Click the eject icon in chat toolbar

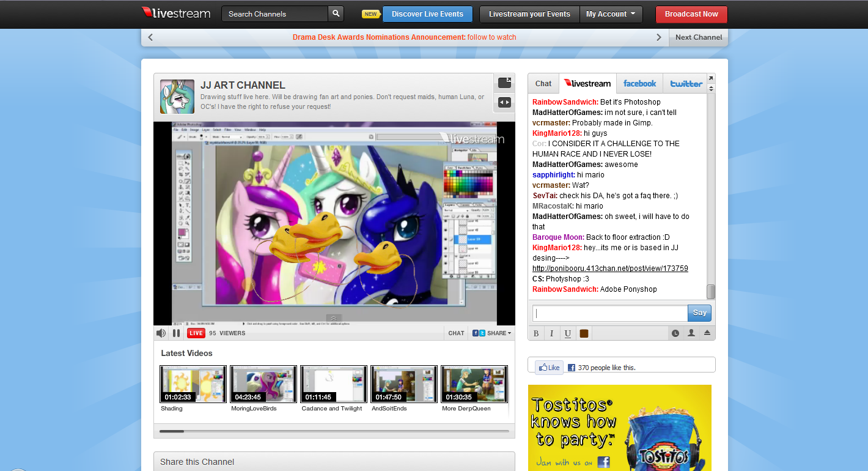point(707,333)
